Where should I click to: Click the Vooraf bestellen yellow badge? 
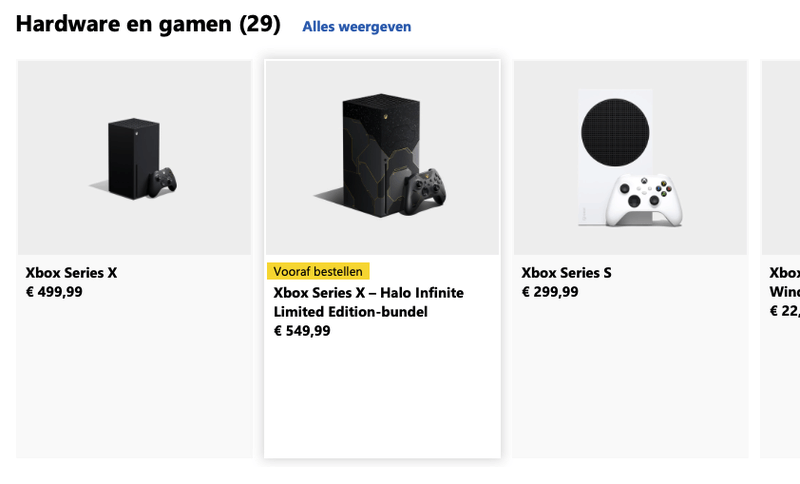319,271
